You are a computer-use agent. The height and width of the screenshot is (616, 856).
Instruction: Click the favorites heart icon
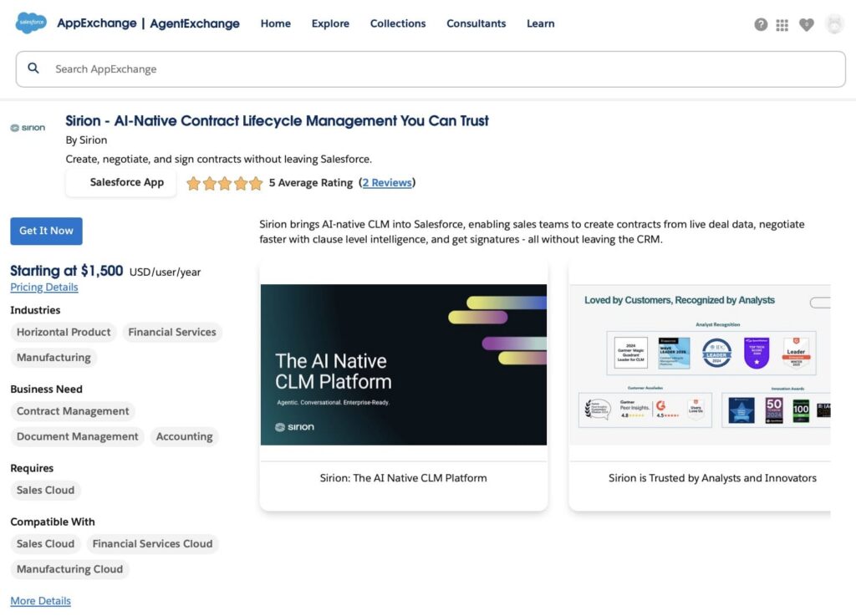(x=807, y=24)
